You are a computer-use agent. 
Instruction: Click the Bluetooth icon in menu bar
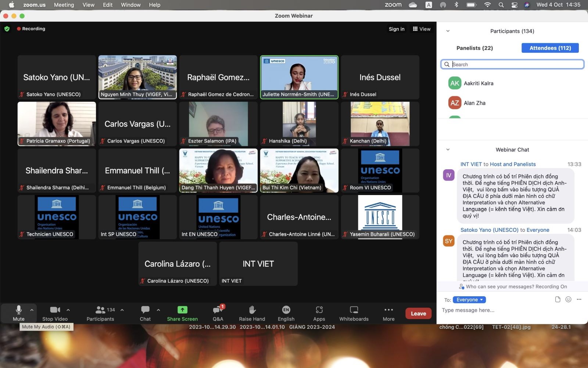tap(456, 5)
